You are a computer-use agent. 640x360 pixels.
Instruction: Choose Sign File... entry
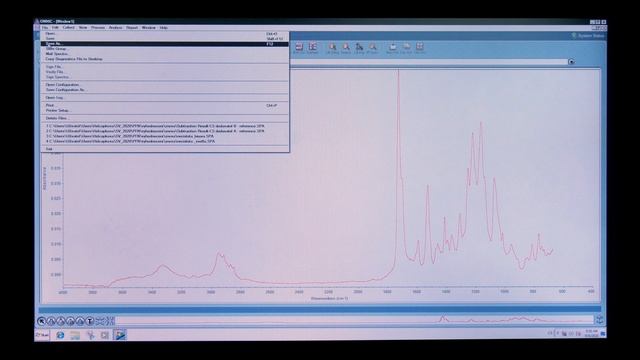pos(164,67)
